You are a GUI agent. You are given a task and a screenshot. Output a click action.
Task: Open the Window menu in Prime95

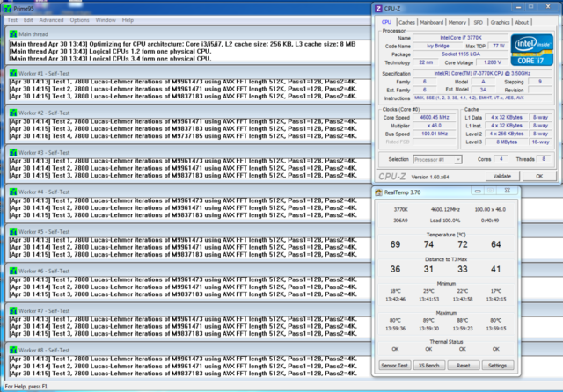click(106, 20)
